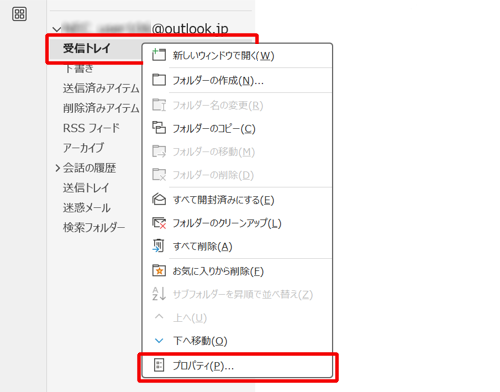Open the 削除済みアイテム folder
500x392 pixels.
[x=101, y=108]
